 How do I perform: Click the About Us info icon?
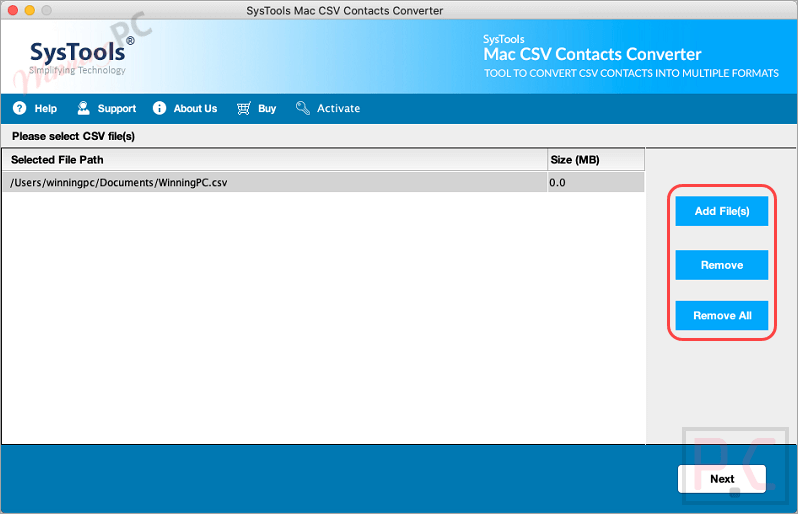[159, 108]
